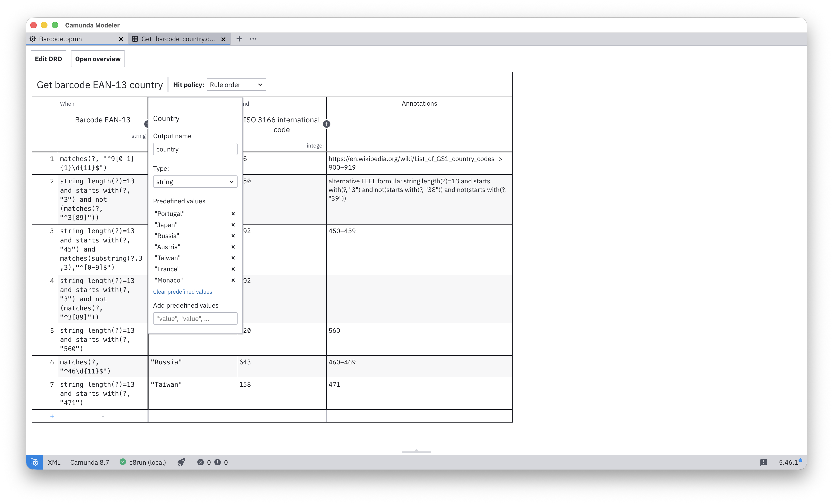The image size is (833, 504).
Task: Focus the Output name field
Action: click(195, 149)
